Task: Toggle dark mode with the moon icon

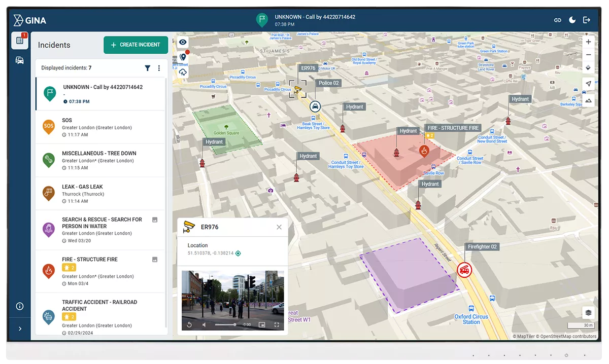Action: pyautogui.click(x=572, y=20)
